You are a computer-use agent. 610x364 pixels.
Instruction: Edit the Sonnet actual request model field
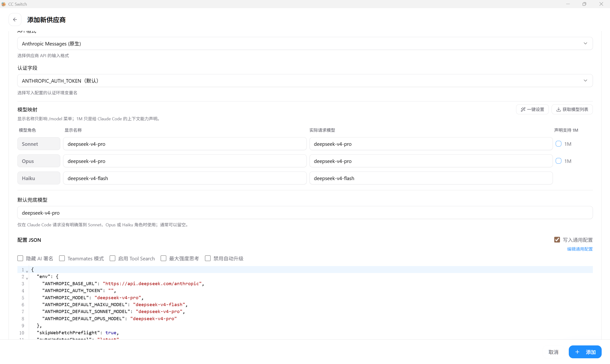click(x=431, y=144)
